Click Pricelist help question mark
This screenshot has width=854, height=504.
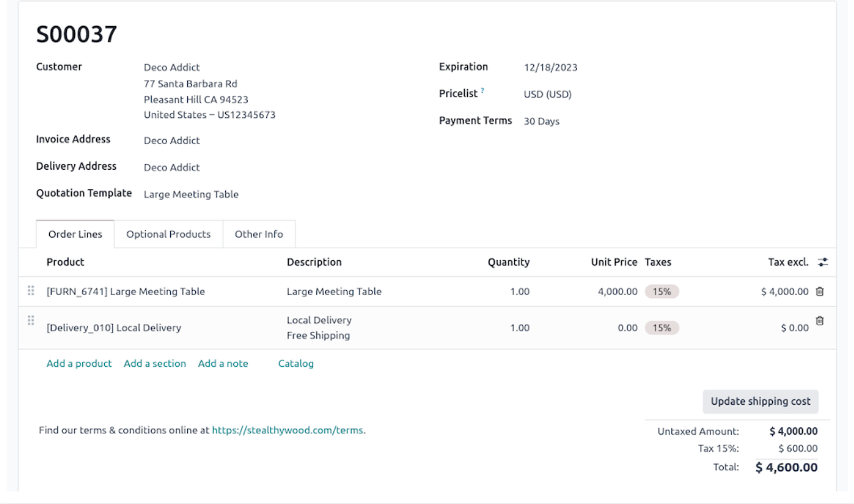(482, 91)
